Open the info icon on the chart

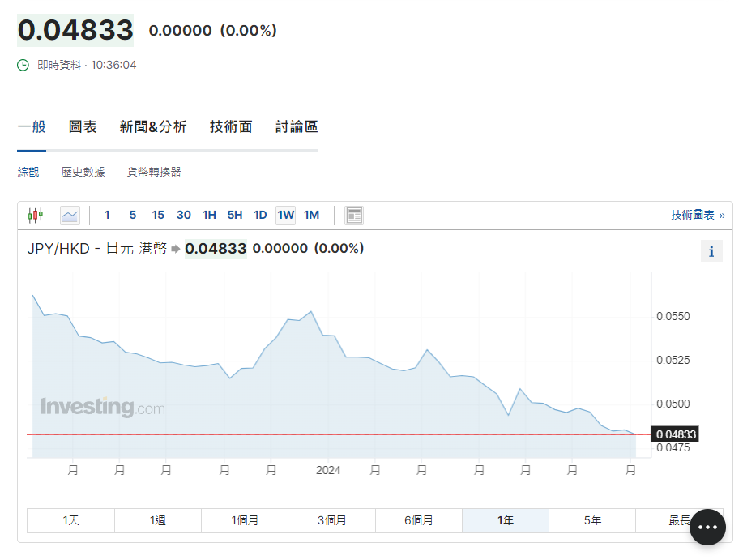click(711, 250)
